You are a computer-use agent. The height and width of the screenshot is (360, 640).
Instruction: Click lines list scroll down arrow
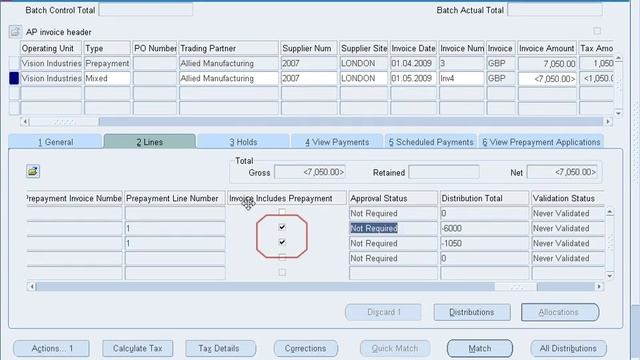click(x=609, y=276)
